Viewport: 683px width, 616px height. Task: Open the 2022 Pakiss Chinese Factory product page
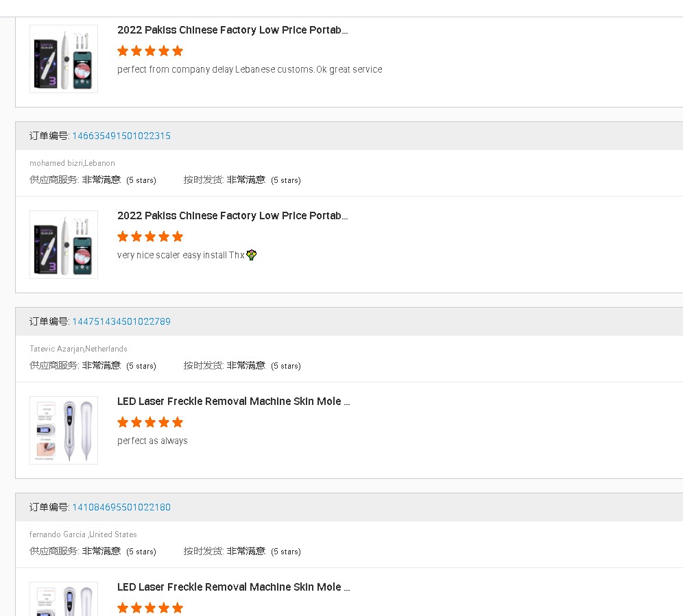pyautogui.click(x=232, y=29)
